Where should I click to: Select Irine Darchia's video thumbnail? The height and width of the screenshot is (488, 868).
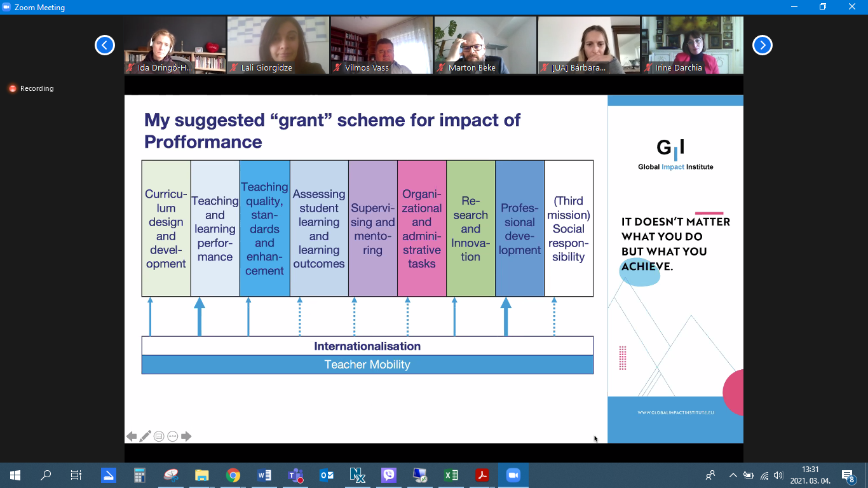pyautogui.click(x=692, y=45)
